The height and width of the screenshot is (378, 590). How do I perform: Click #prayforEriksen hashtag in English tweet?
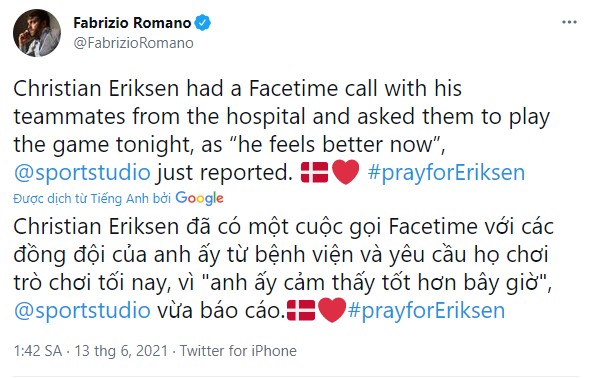coord(446,173)
